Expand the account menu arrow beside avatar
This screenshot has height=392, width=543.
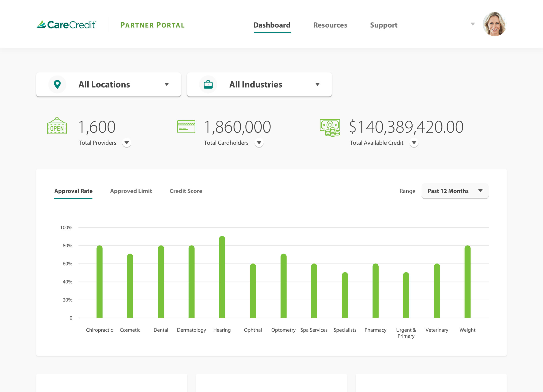473,24
